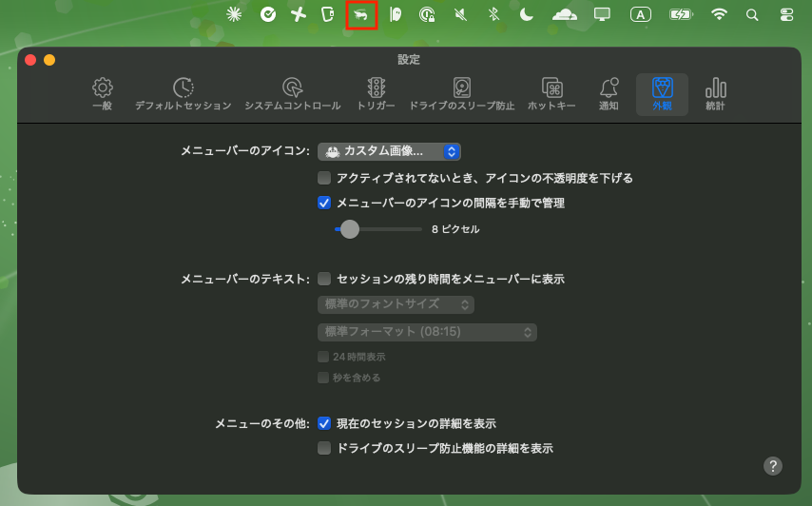Click the shrimp icon in the menu bar
Screen dimensions: 812x506
pos(361,14)
